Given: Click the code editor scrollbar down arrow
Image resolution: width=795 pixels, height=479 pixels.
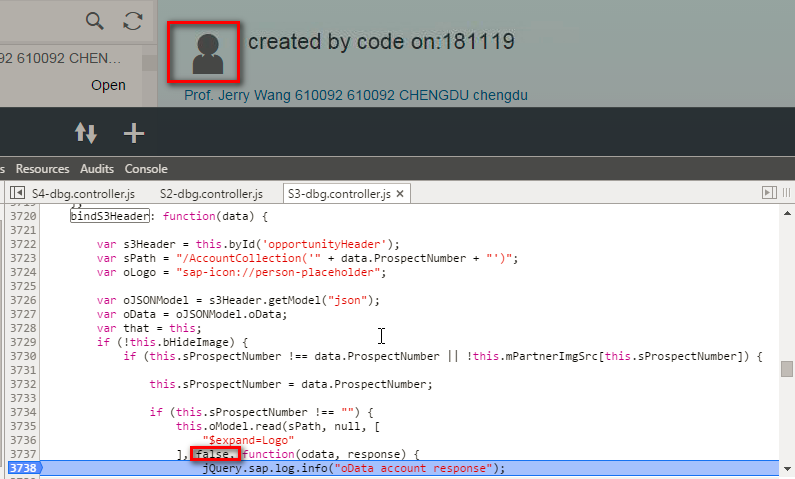Looking at the screenshot, I should [x=787, y=469].
